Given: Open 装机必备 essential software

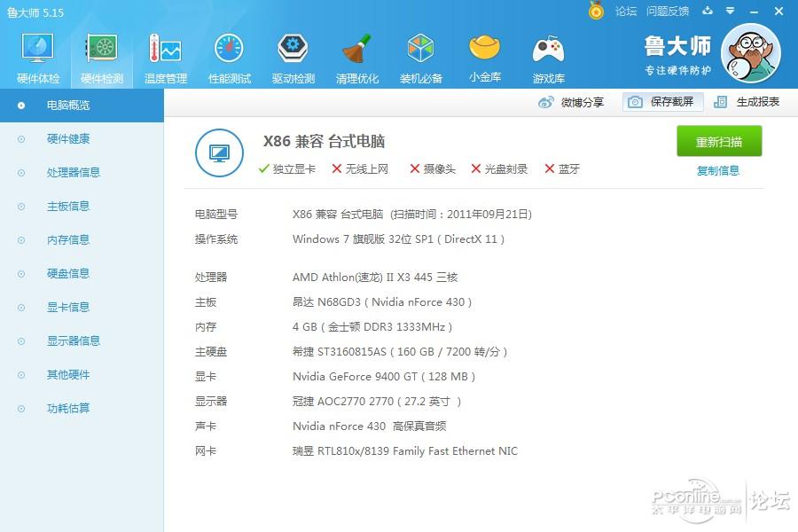Looking at the screenshot, I should click(421, 58).
